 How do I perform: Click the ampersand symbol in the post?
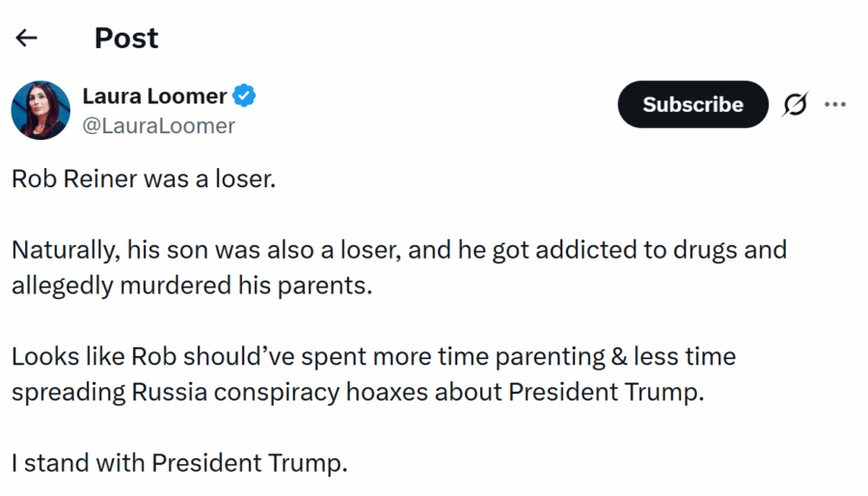616,356
